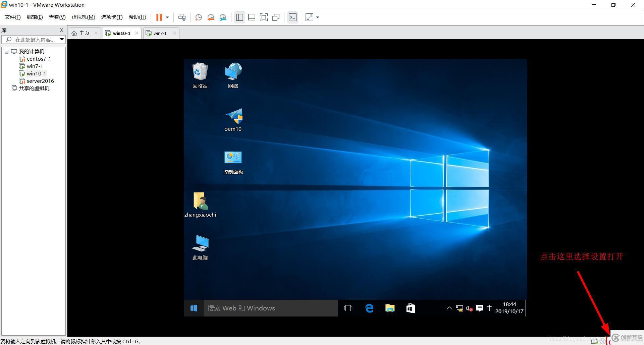Click the 控制面板 control panel icon
644x345 pixels.
pyautogui.click(x=233, y=162)
